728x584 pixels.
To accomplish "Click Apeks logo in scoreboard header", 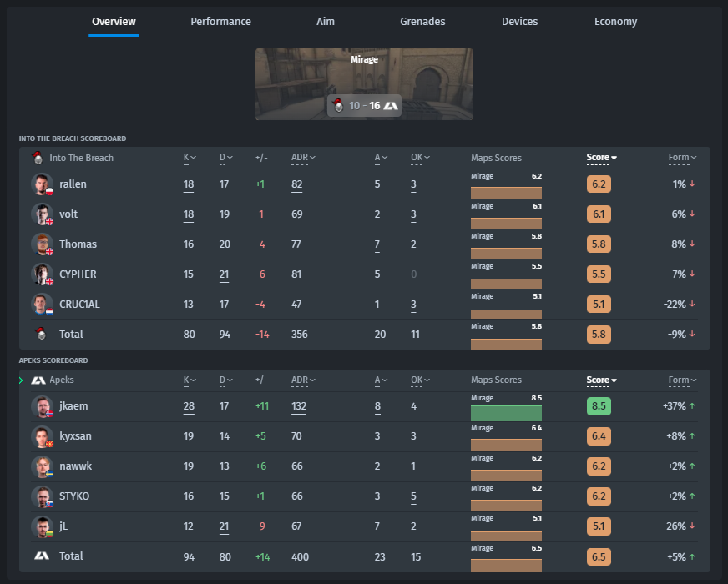I will [x=38, y=380].
